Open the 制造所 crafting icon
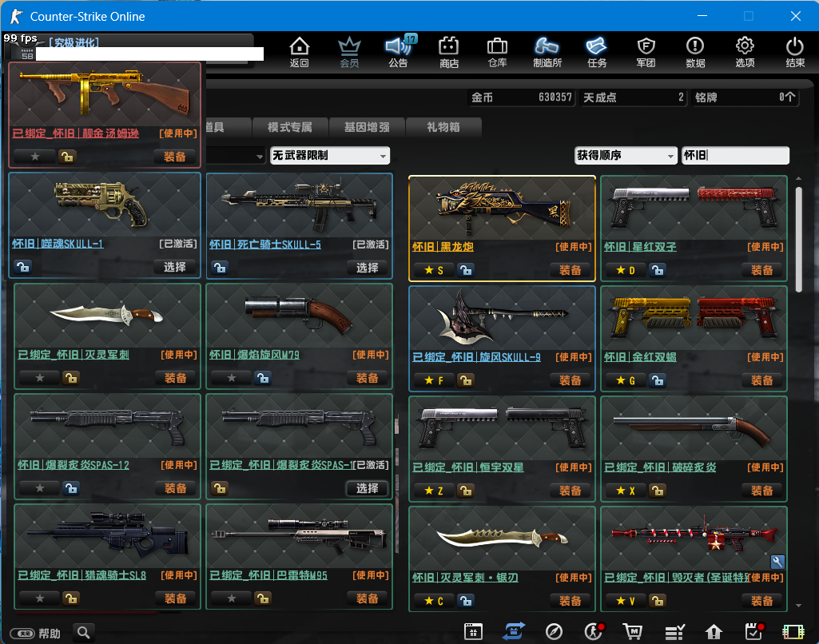 click(547, 52)
